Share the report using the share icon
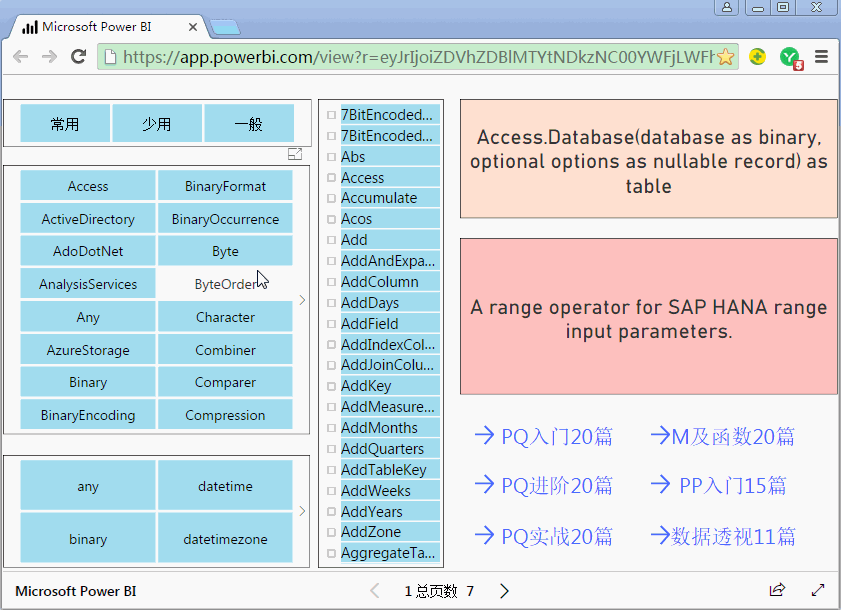 (x=777, y=590)
